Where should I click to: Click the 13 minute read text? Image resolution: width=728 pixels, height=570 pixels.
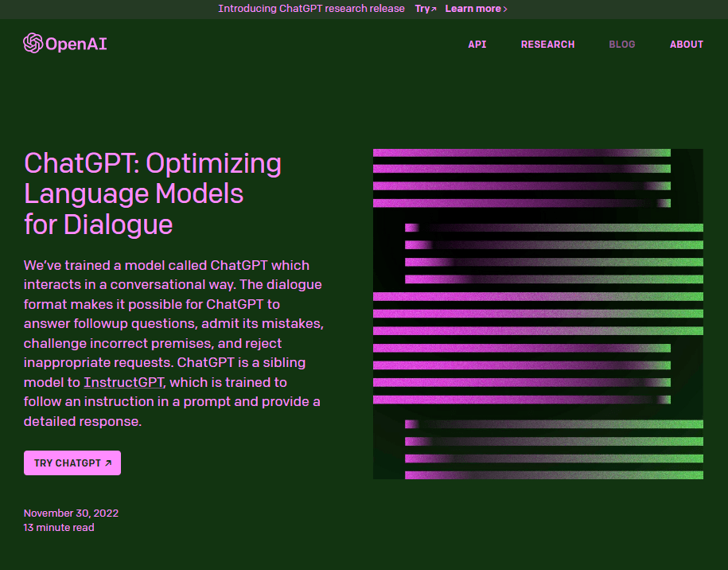[x=59, y=527]
